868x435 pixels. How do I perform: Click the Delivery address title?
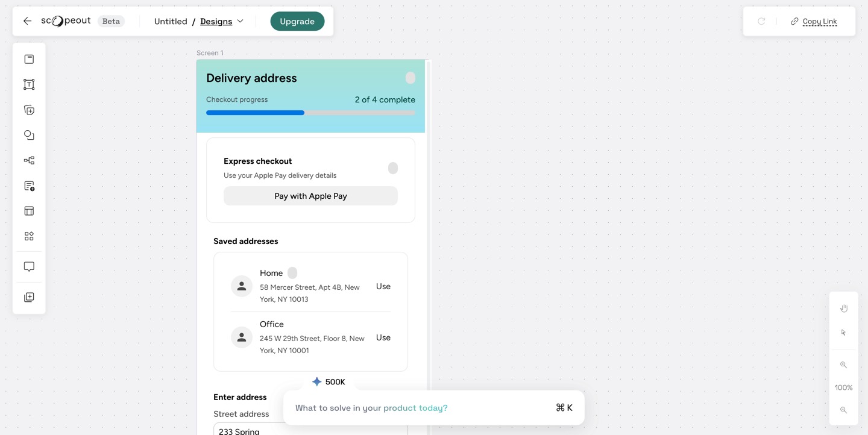[251, 78]
